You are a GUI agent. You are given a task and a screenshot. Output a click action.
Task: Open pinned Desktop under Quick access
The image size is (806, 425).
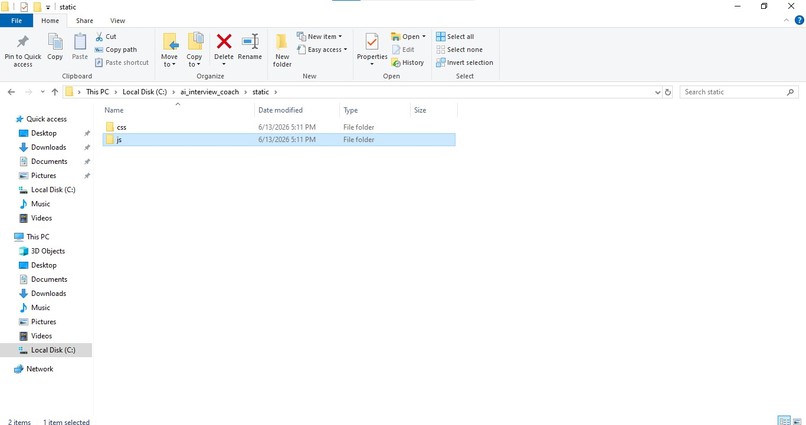click(44, 133)
